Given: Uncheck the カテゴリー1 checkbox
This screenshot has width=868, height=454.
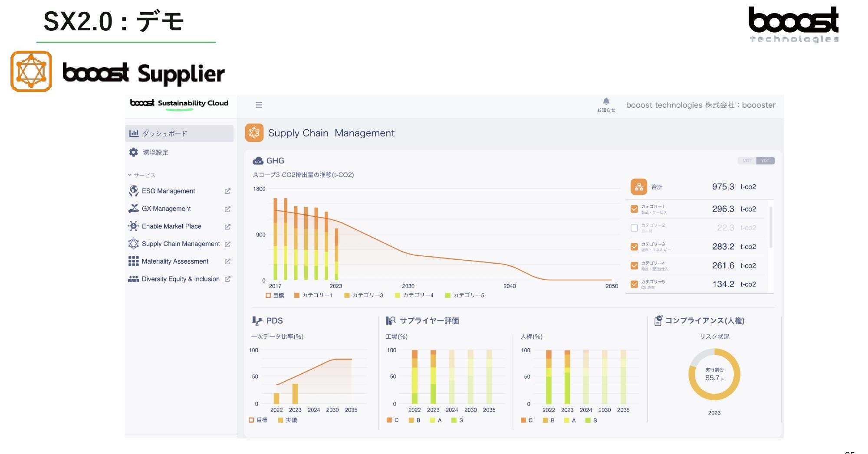Looking at the screenshot, I should click(x=634, y=209).
